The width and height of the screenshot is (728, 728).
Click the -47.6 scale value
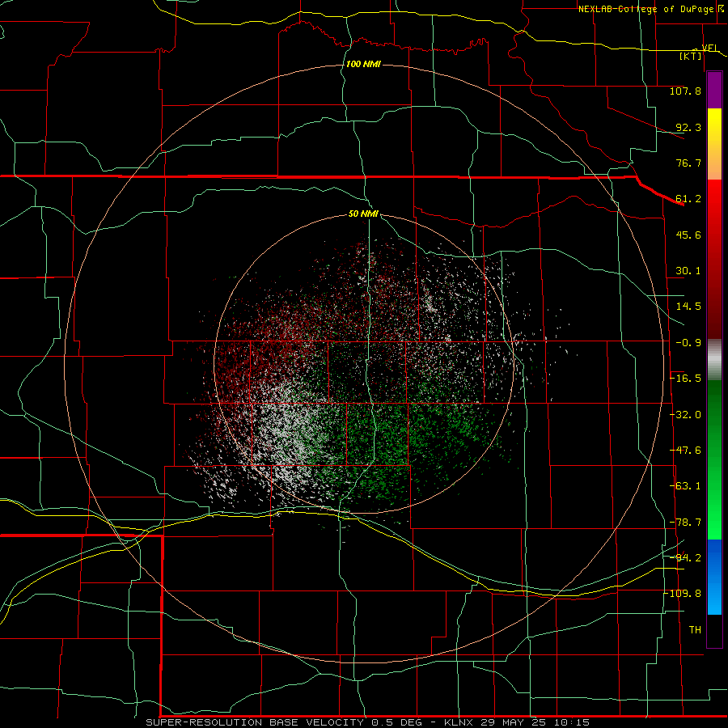point(685,451)
